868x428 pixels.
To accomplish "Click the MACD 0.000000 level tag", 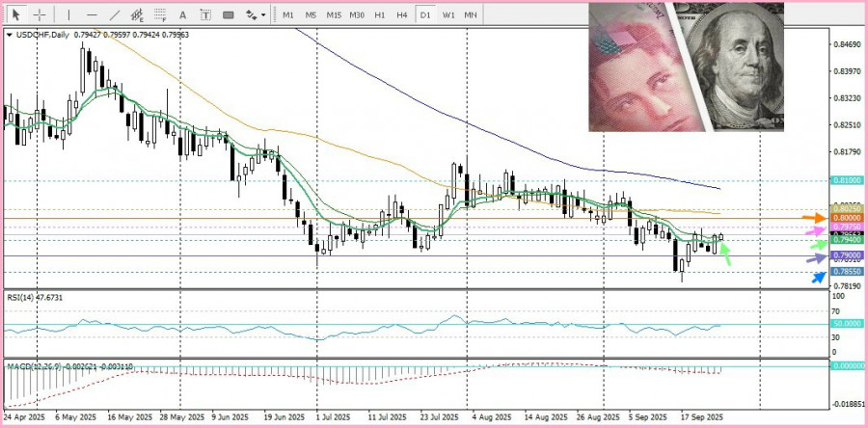I will click(848, 366).
